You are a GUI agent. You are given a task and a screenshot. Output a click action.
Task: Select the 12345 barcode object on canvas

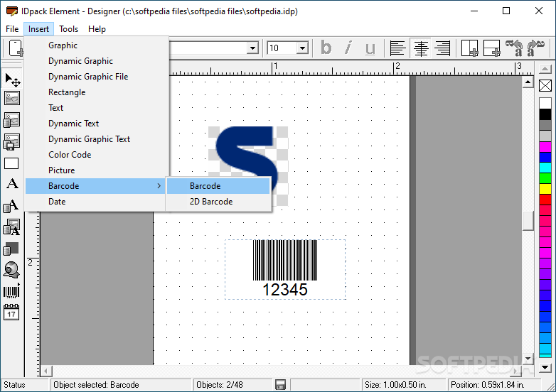(285, 269)
